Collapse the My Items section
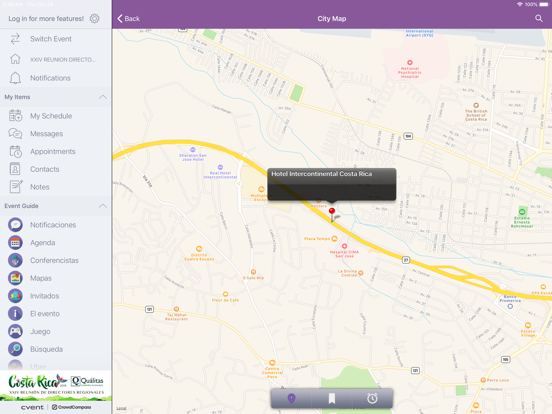Viewport: 552px width, 414px height. 102,97
